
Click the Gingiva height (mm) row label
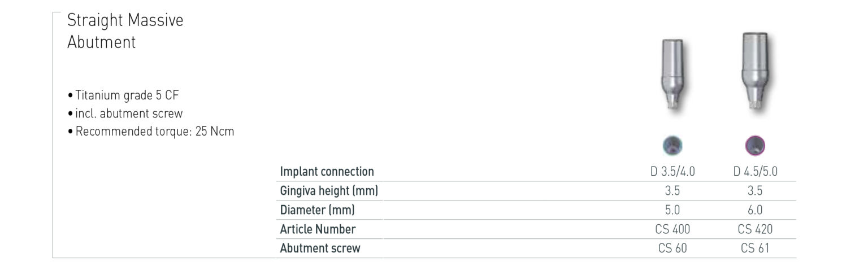point(329,191)
